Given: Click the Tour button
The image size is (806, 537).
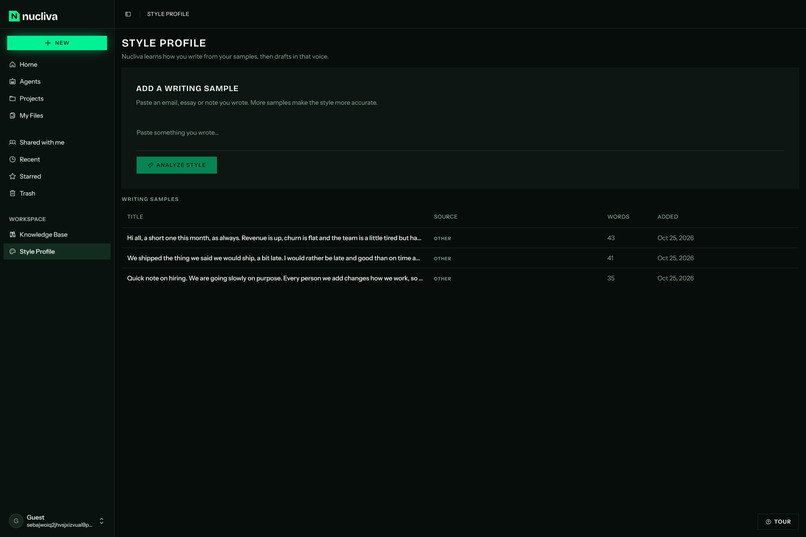Looking at the screenshot, I should coord(778,522).
